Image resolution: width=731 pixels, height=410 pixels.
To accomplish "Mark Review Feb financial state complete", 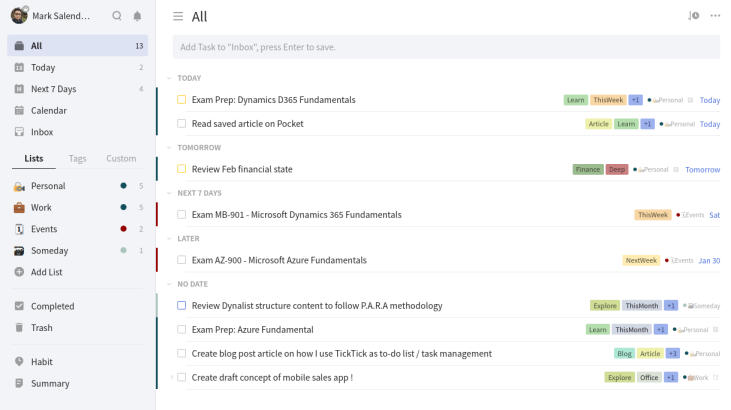I will coord(182,169).
